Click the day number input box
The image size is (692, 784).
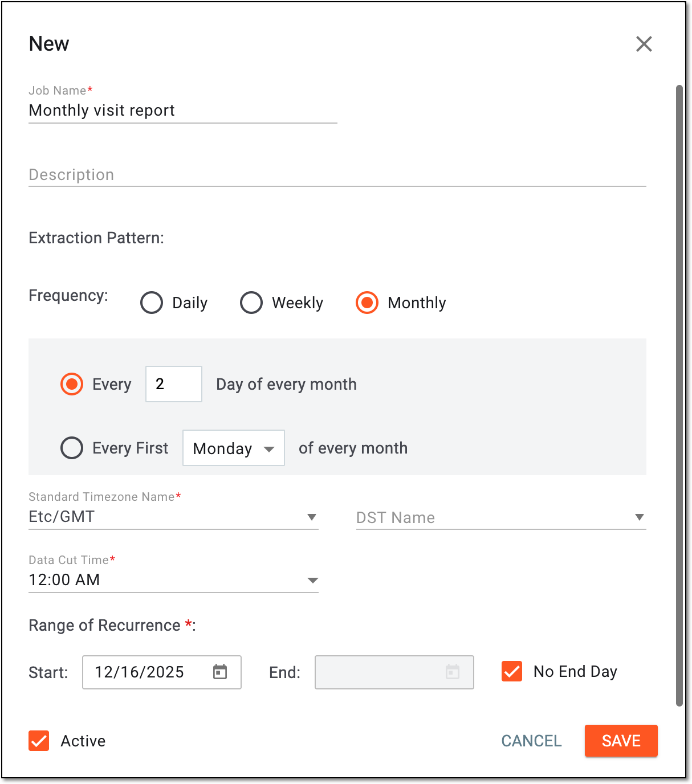174,384
